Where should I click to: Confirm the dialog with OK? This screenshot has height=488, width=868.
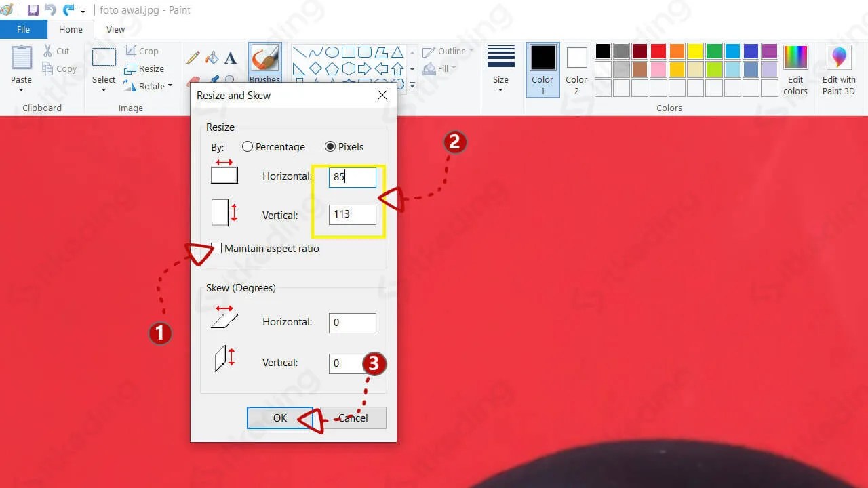point(280,418)
